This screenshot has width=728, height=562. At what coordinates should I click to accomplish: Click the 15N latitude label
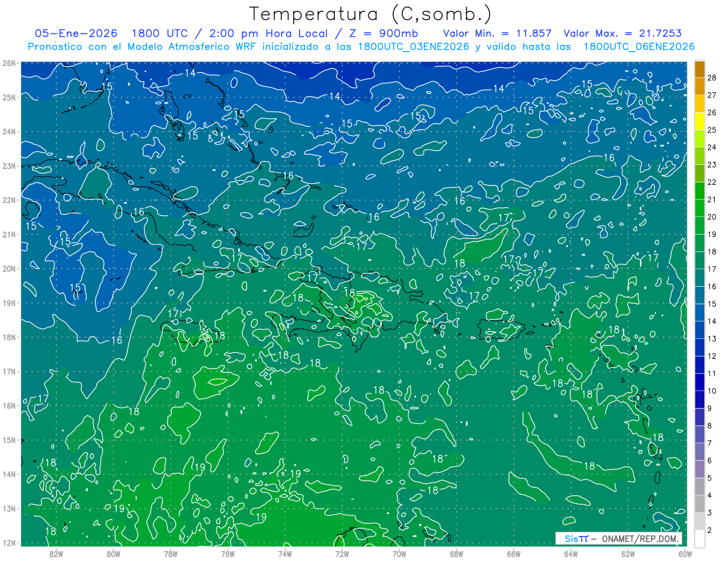9,440
